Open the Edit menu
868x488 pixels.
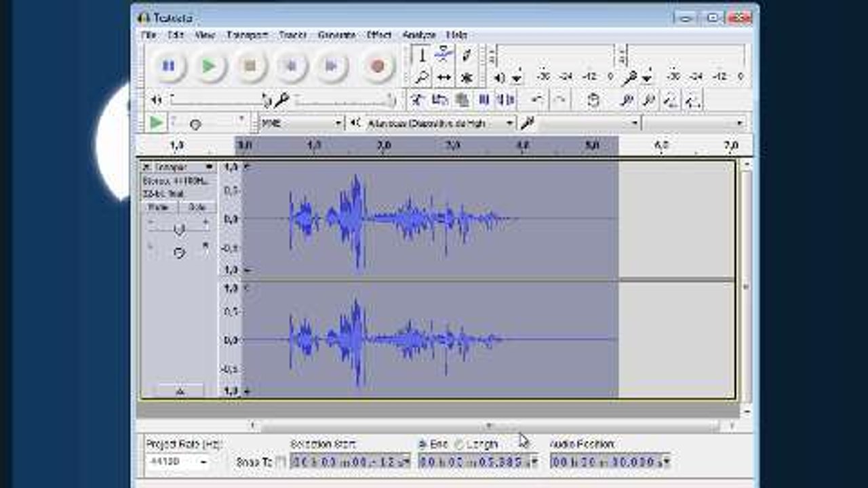pyautogui.click(x=176, y=35)
